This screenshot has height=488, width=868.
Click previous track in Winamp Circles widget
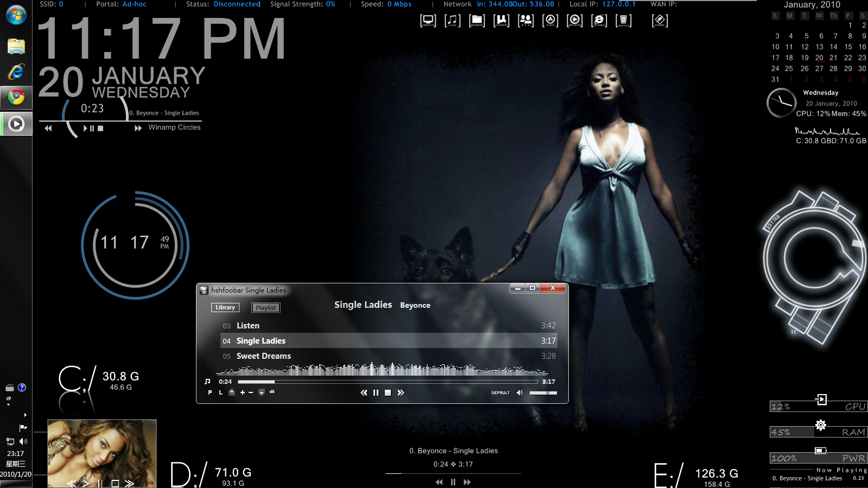coord(48,128)
